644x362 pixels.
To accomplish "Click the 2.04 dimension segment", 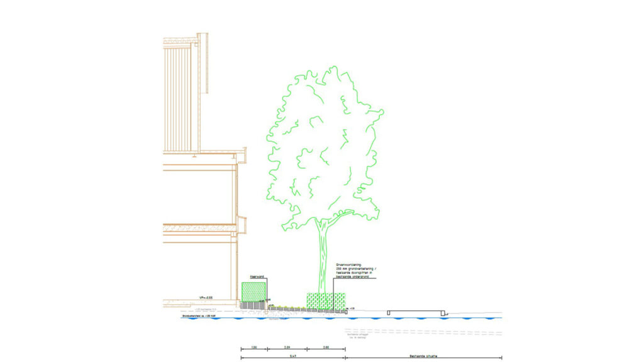I will click(x=286, y=349).
